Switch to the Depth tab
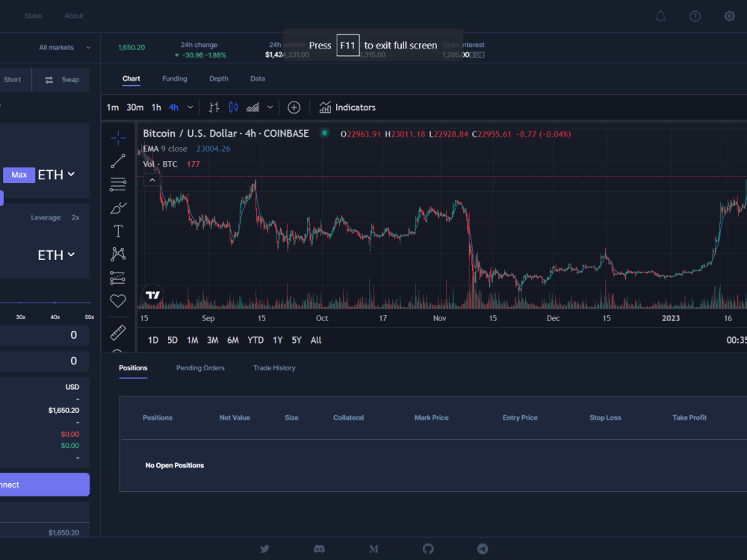 click(219, 78)
